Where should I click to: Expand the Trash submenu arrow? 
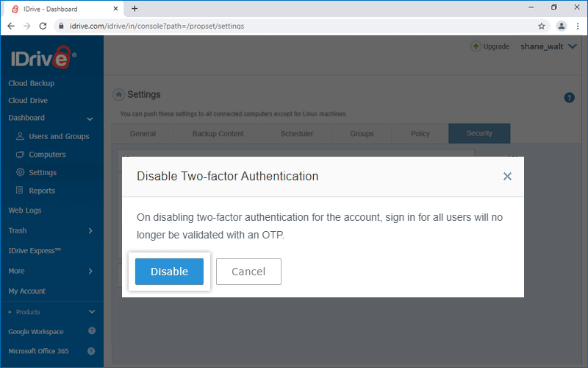tap(90, 231)
